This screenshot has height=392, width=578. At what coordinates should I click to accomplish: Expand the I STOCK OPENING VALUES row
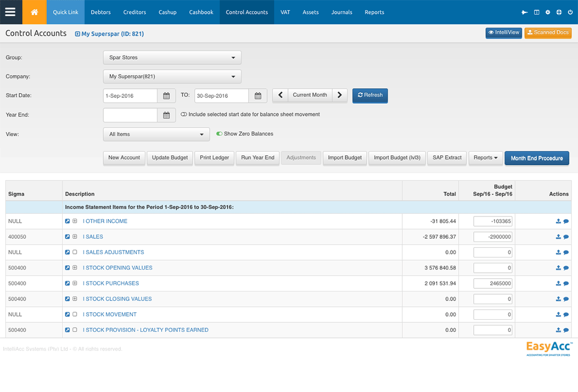(x=75, y=268)
